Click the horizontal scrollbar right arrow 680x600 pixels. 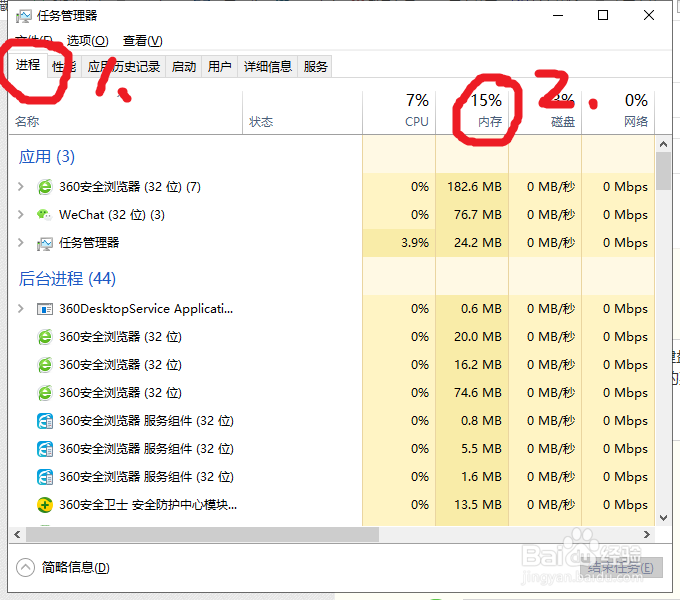pyautogui.click(x=647, y=535)
